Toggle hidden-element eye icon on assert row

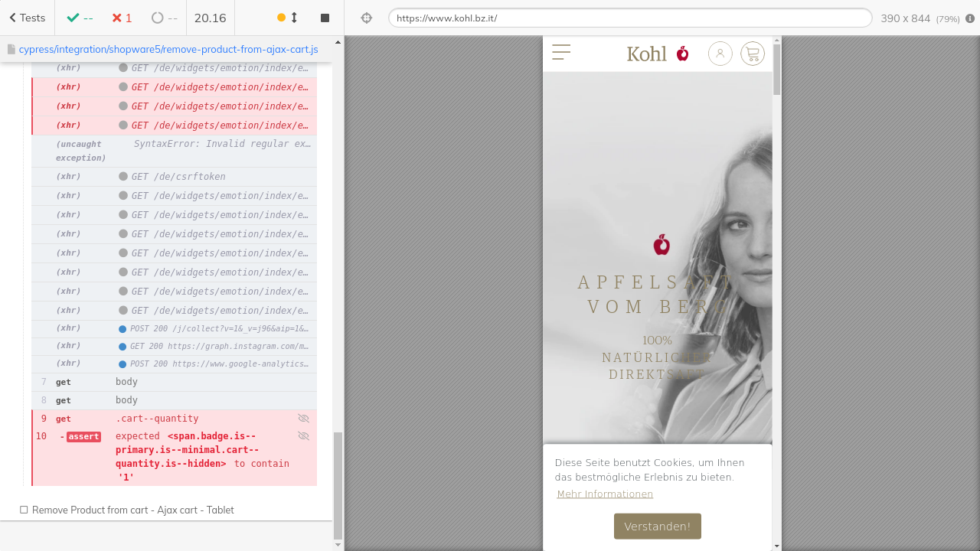(x=303, y=436)
